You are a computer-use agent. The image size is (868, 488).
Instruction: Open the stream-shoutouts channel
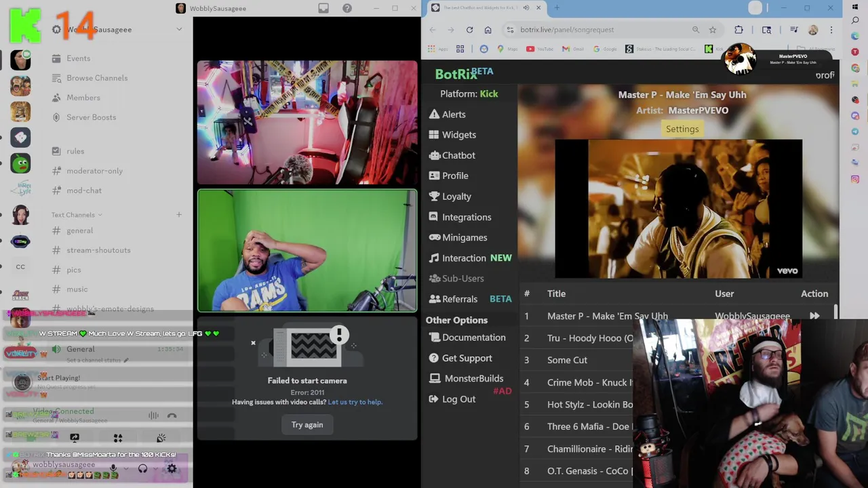(x=98, y=250)
